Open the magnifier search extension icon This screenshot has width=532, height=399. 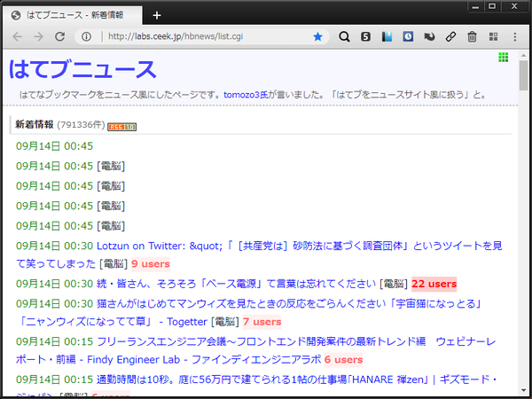[x=344, y=36]
